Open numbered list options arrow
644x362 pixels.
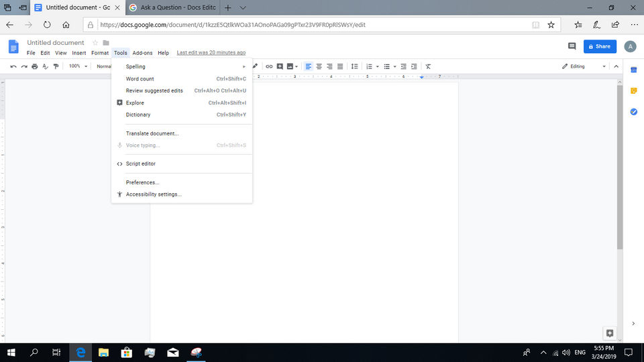coord(378,66)
